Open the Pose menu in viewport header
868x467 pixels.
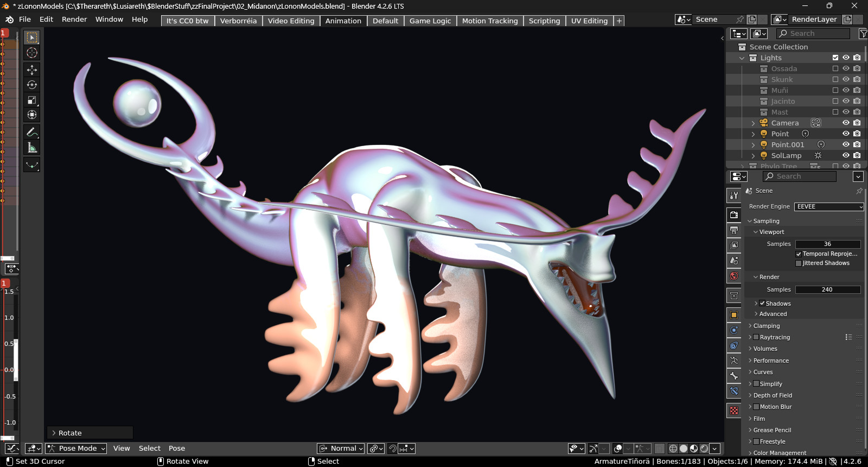click(177, 449)
